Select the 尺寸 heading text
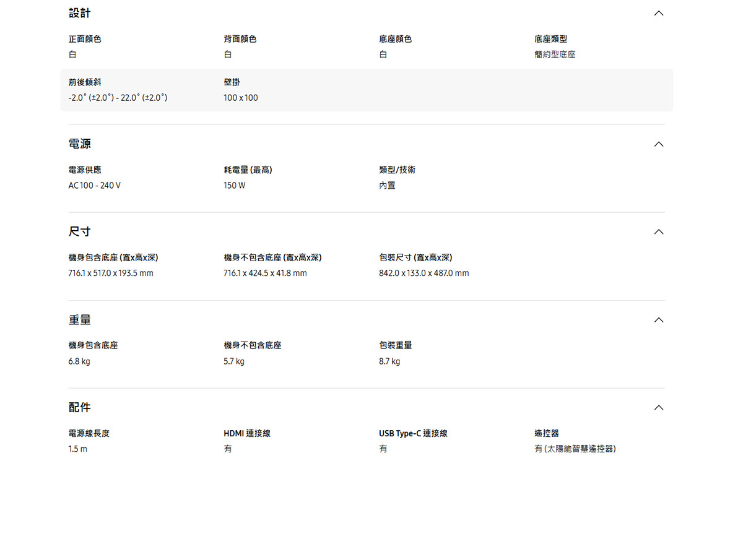 click(80, 232)
